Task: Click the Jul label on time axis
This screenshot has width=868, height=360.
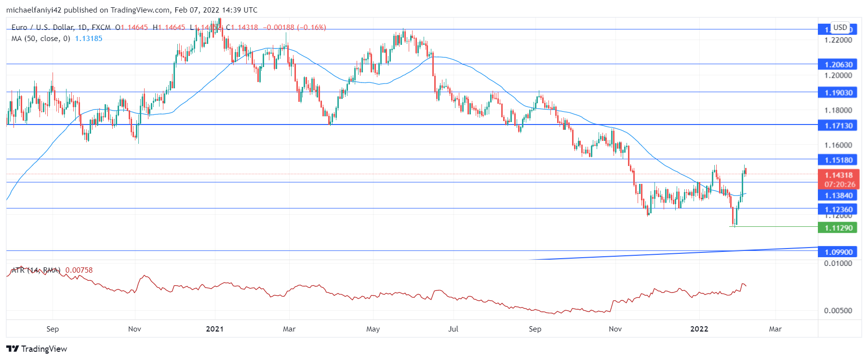Action: (x=453, y=329)
